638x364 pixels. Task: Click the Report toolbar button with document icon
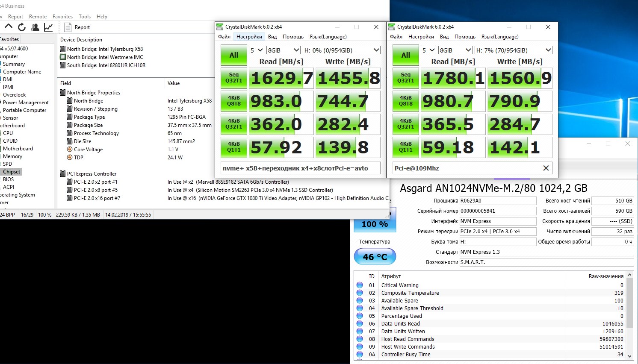(77, 27)
